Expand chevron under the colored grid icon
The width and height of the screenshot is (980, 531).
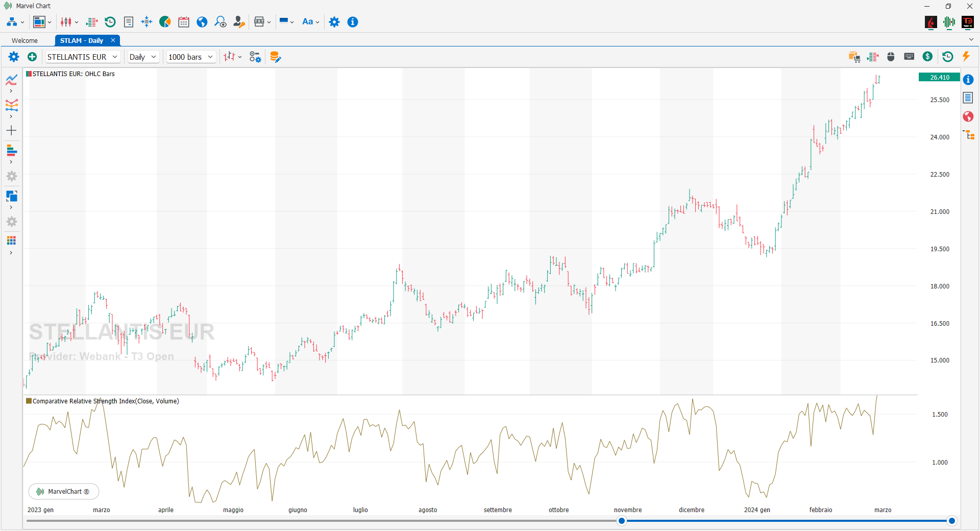(x=11, y=253)
